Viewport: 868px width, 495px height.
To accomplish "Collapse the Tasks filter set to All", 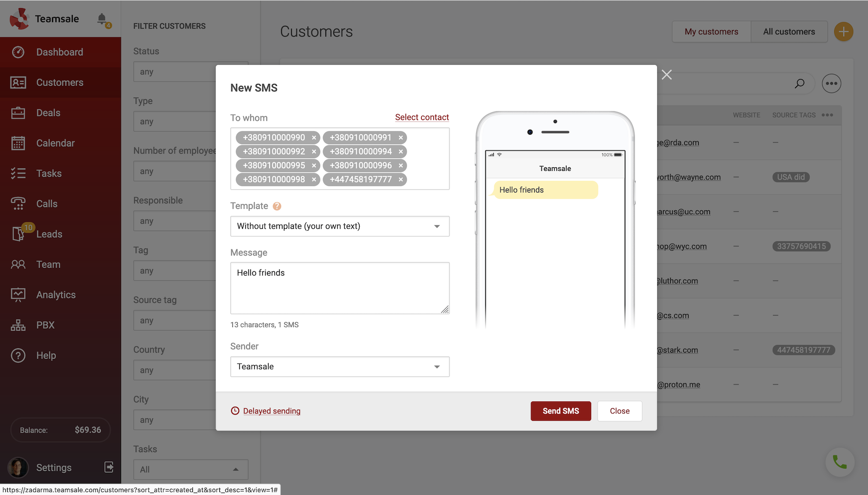I will (236, 469).
